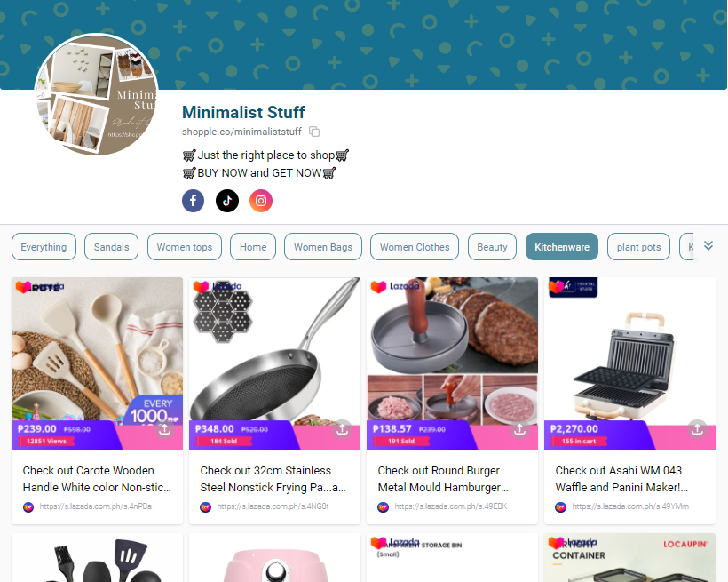Image resolution: width=728 pixels, height=582 pixels.
Task: Open the Facebook social icon
Action: click(194, 201)
